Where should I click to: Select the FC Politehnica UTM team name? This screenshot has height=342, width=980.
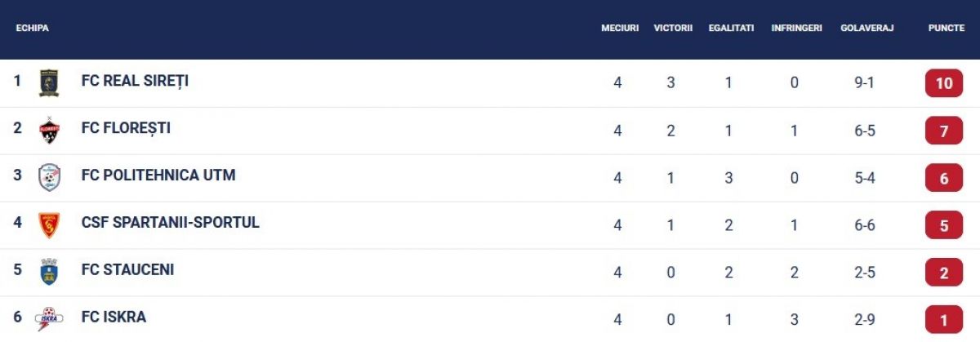158,175
